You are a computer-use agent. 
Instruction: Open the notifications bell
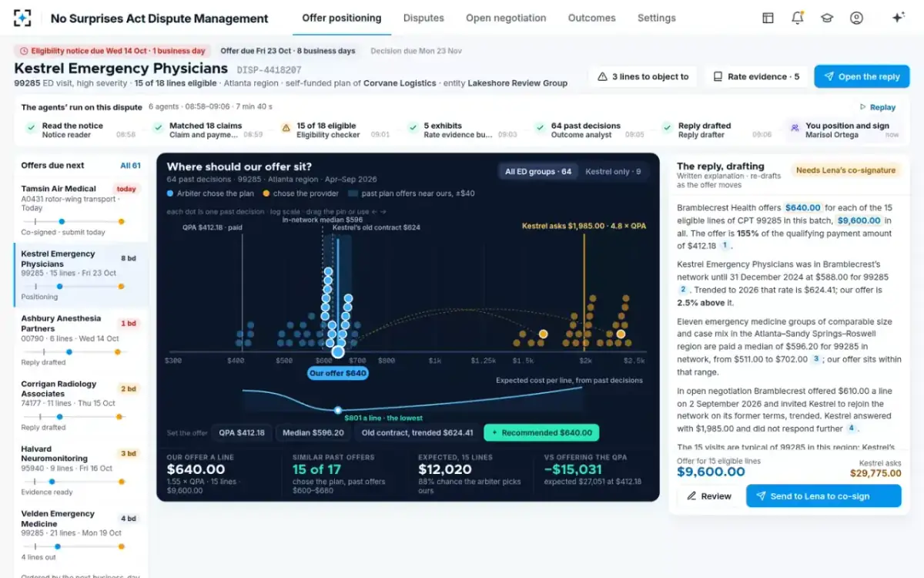(x=797, y=18)
